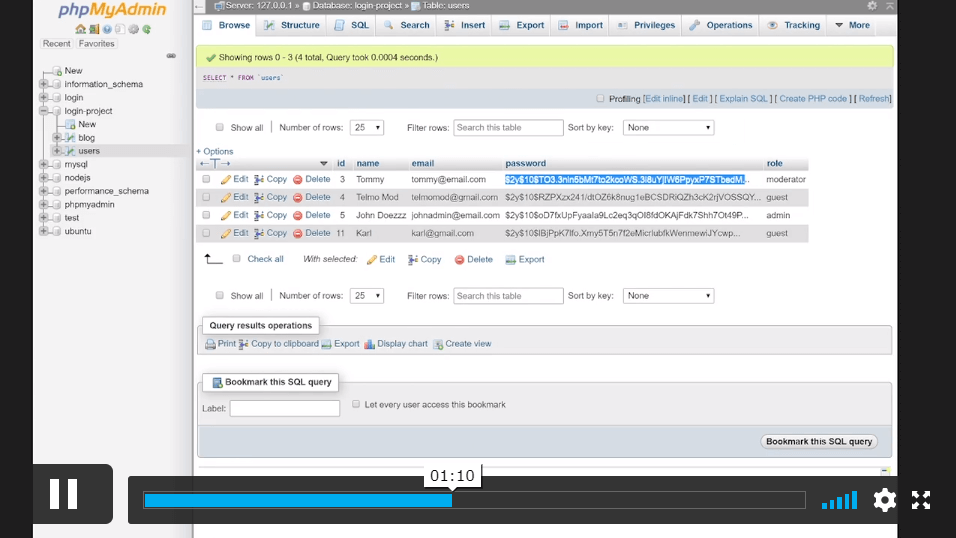Expand the mysql database node
956x538 pixels.
point(43,164)
